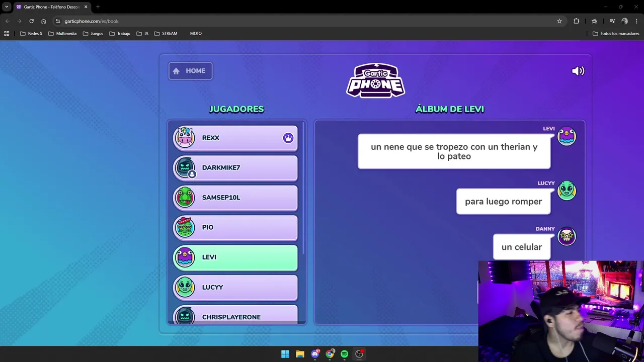
Task: Open the Todos los marcadores folder
Action: tap(616, 33)
